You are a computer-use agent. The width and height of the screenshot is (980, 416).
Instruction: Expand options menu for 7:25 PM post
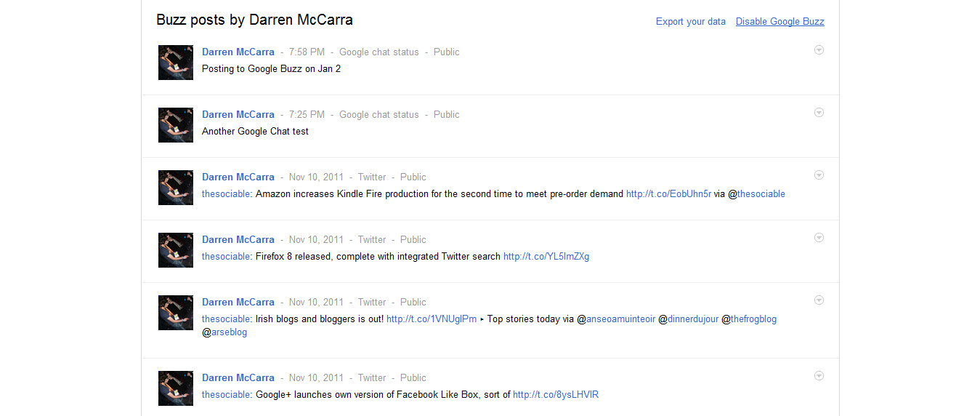point(819,113)
